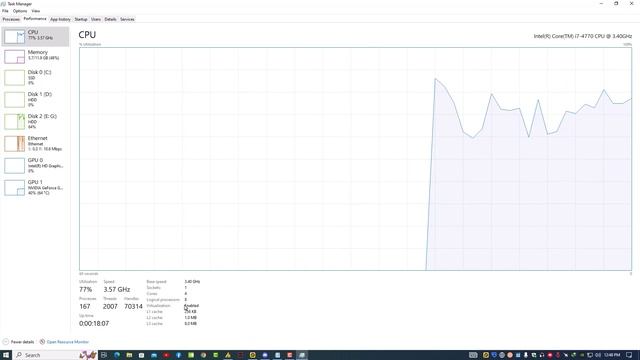Click the 3.57 GHz speed value
Image resolution: width=640 pixels, height=360 pixels.
tap(117, 289)
